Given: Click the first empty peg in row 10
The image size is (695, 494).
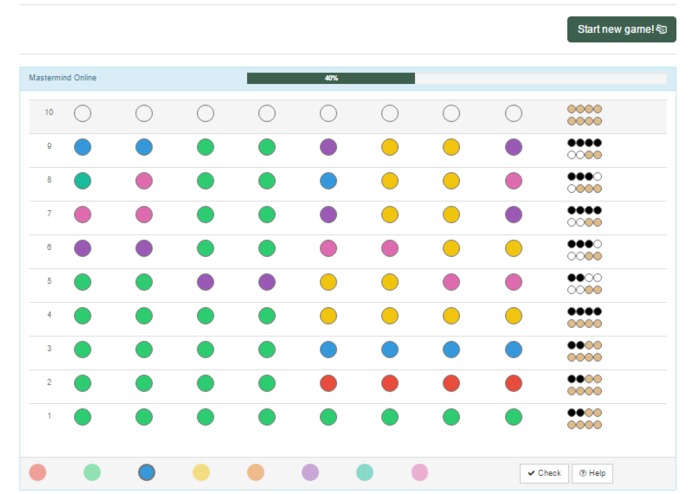Looking at the screenshot, I should tap(82, 113).
